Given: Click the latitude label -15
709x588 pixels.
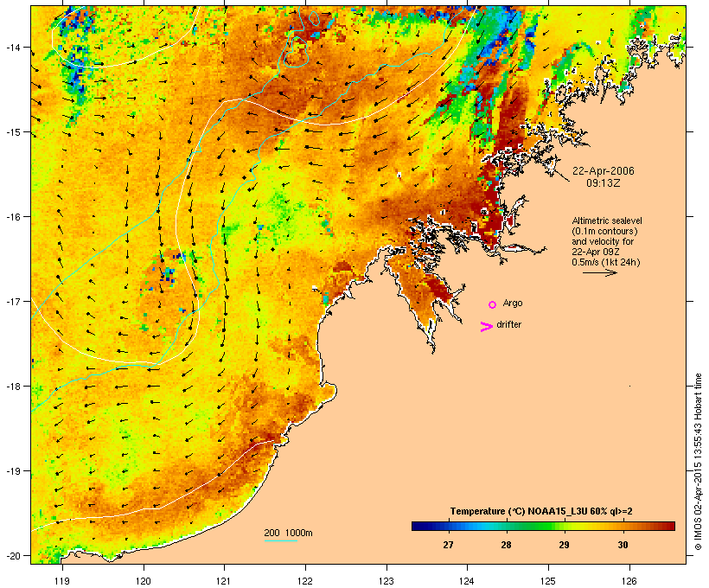Looking at the screenshot, I should pos(12,132).
